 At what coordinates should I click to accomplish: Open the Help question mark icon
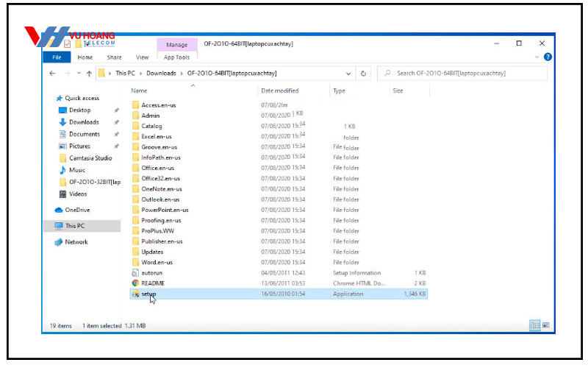pyautogui.click(x=548, y=57)
